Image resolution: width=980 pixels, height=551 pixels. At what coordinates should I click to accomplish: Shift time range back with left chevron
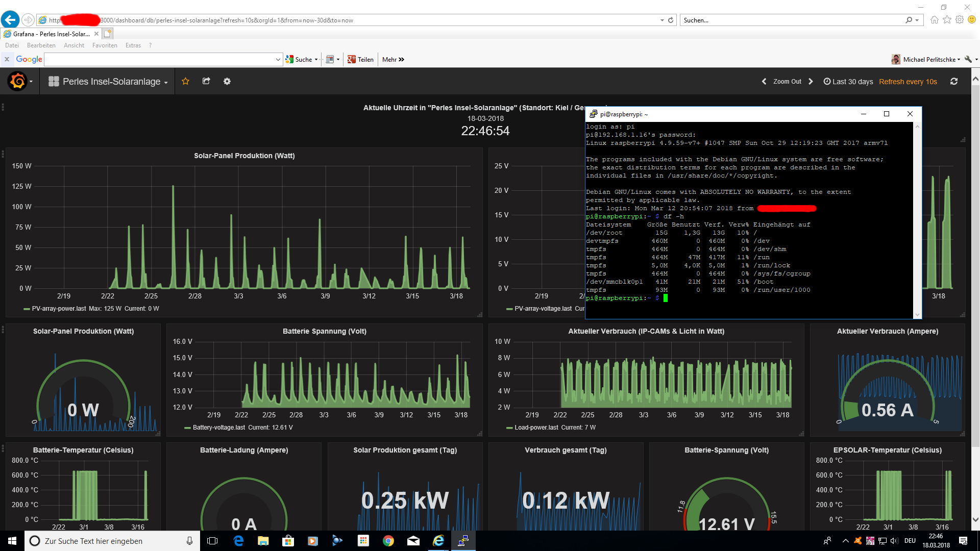click(x=764, y=82)
